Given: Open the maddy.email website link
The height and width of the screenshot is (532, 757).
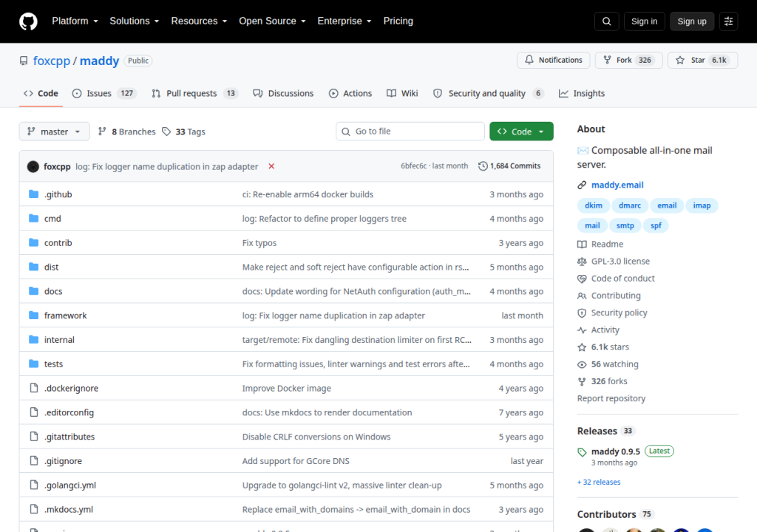Looking at the screenshot, I should [617, 185].
